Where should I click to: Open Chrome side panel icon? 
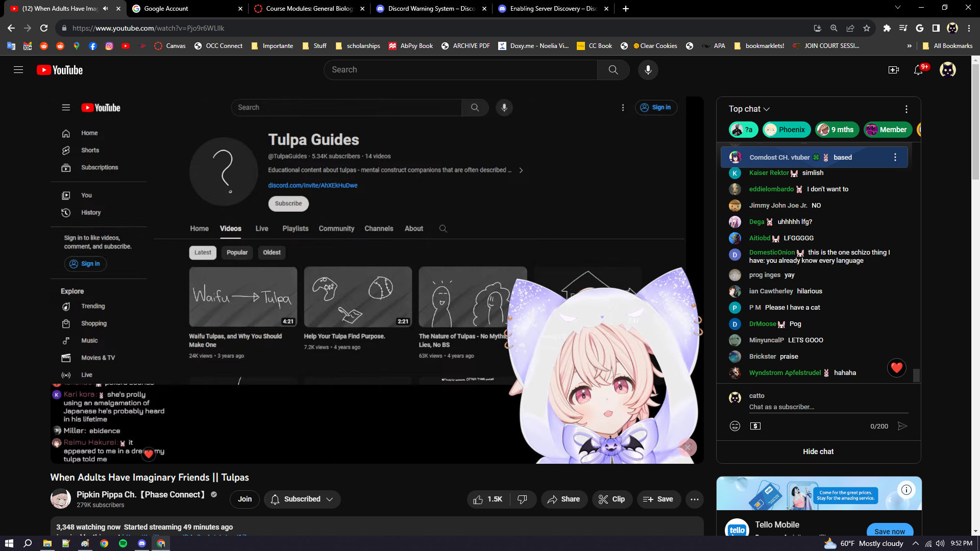pos(936,28)
